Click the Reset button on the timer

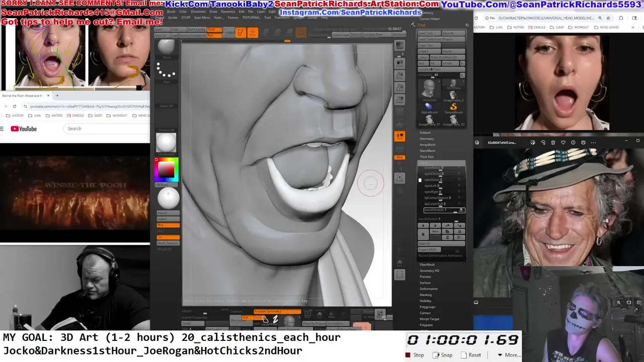coord(471,355)
